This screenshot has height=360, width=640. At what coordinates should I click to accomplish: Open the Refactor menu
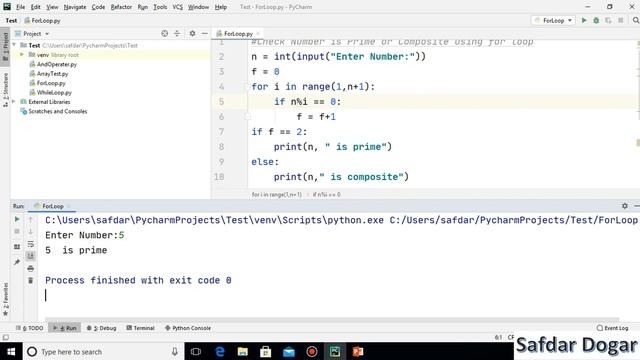tap(121, 7)
